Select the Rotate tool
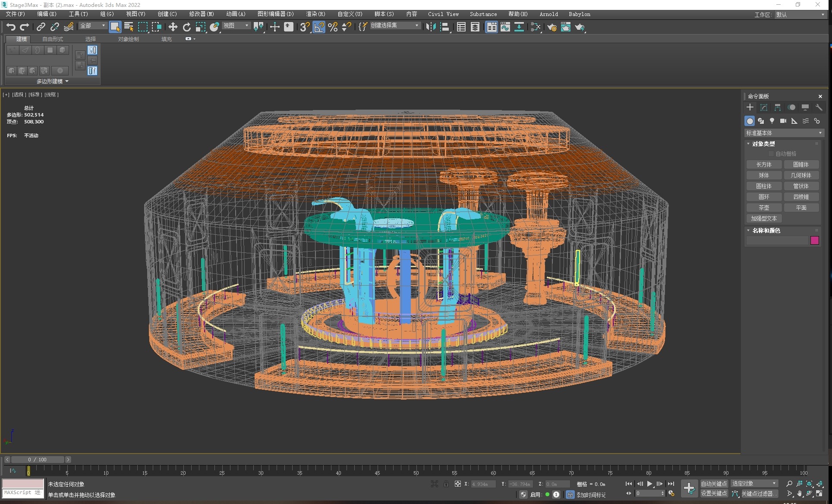This screenshot has width=832, height=504. pyautogui.click(x=186, y=27)
